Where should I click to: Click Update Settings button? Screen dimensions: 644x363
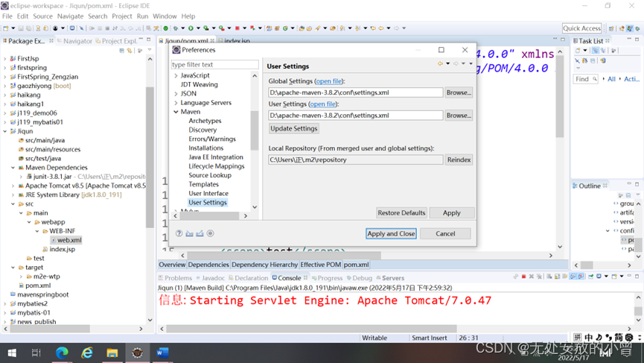tap(293, 129)
